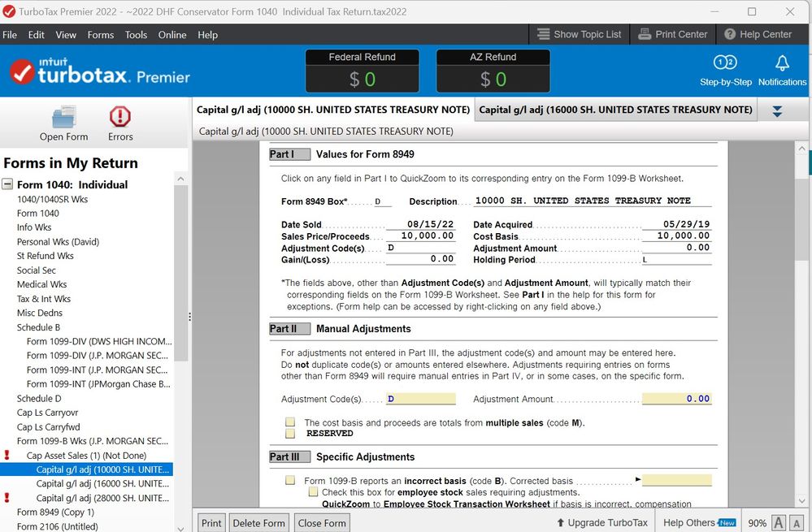Screen dimensions: 812x532
Task: Open the Print Center
Action: pos(673,34)
